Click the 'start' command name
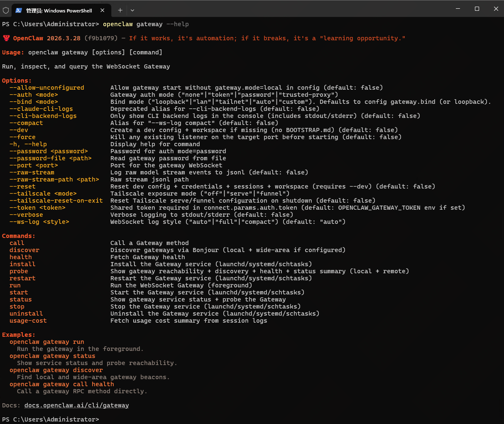 pos(19,292)
